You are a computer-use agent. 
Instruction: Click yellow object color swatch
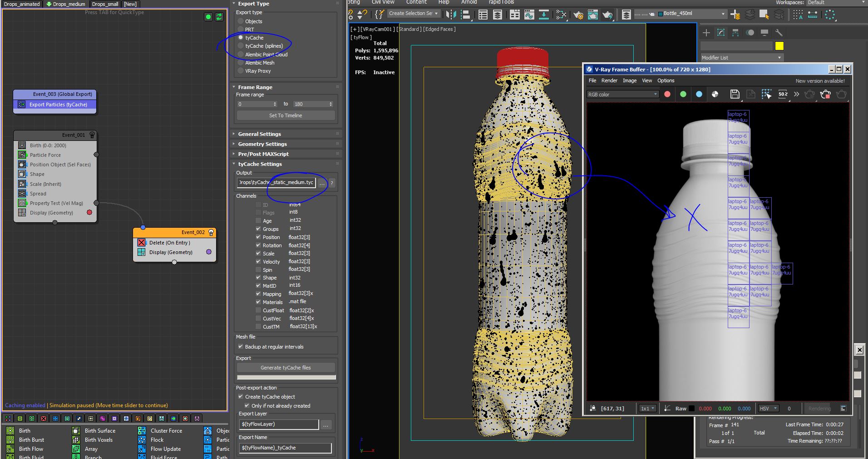(x=779, y=46)
